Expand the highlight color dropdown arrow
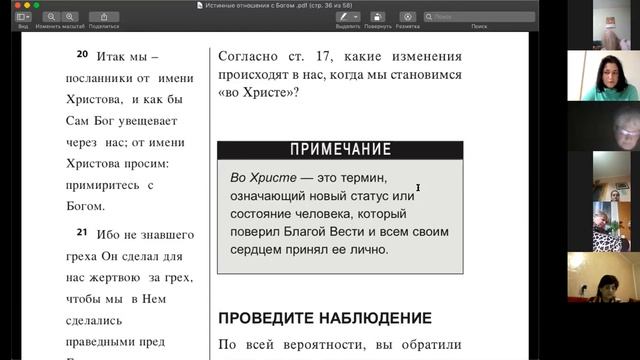This screenshot has width=640, height=360. click(x=356, y=17)
